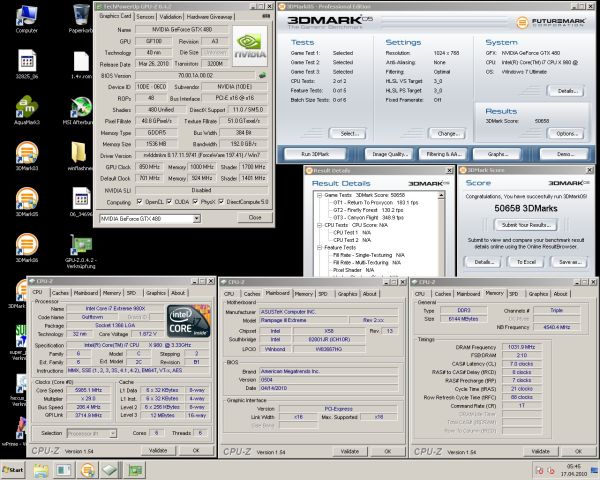600x480 pixels.
Task: Click the Futuremark logo in 3DMark05
Action: 551,22
